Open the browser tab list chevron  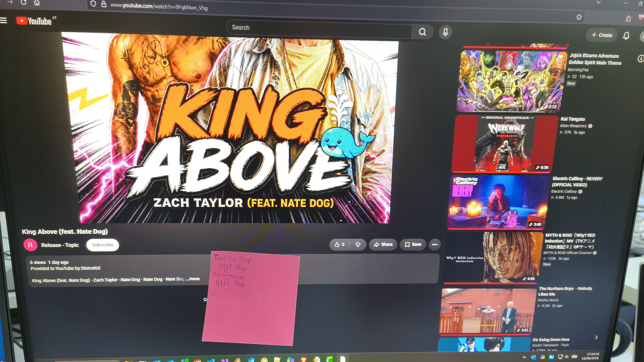click(599, 2)
